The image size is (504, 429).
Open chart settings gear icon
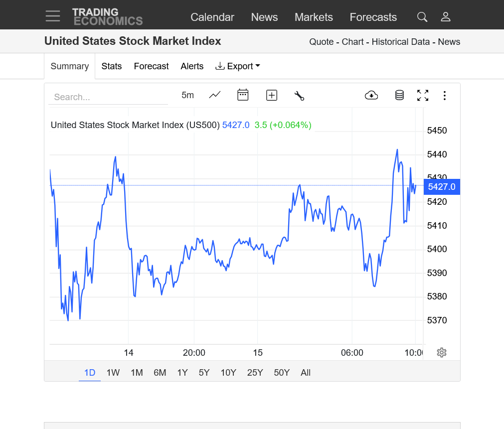(x=441, y=353)
